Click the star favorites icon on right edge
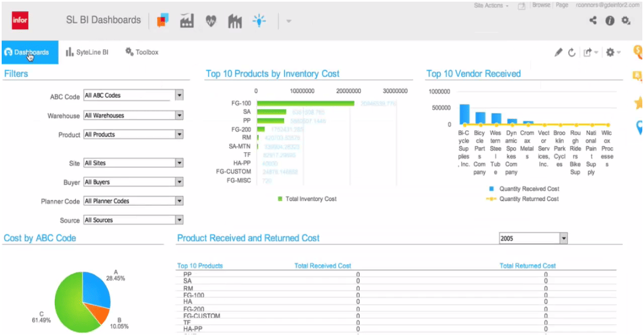Image resolution: width=644 pixels, height=336 pixels. tap(639, 102)
